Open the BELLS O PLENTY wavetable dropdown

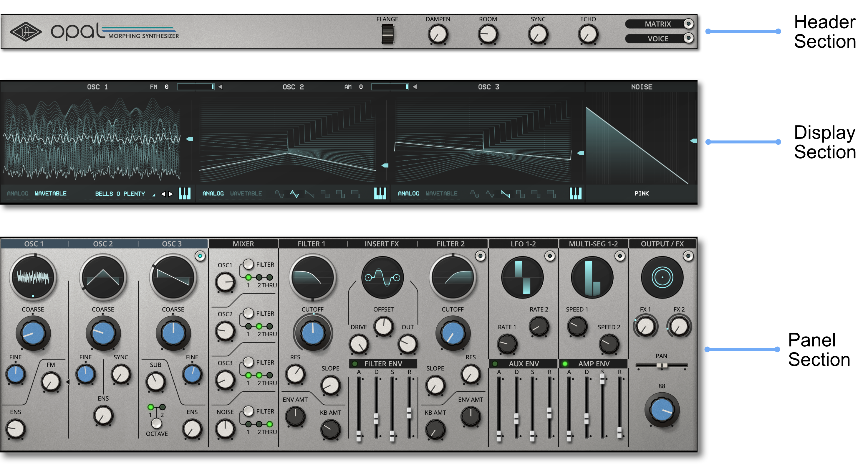120,194
